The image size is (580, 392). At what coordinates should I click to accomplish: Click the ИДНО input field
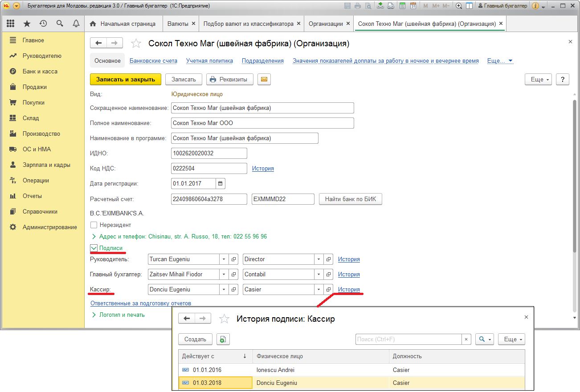point(209,153)
